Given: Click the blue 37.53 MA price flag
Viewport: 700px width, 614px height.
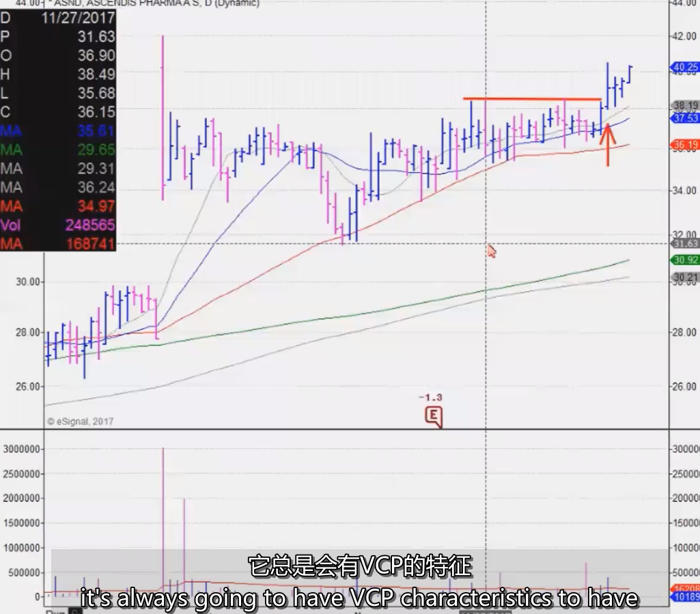Looking at the screenshot, I should pyautogui.click(x=685, y=117).
